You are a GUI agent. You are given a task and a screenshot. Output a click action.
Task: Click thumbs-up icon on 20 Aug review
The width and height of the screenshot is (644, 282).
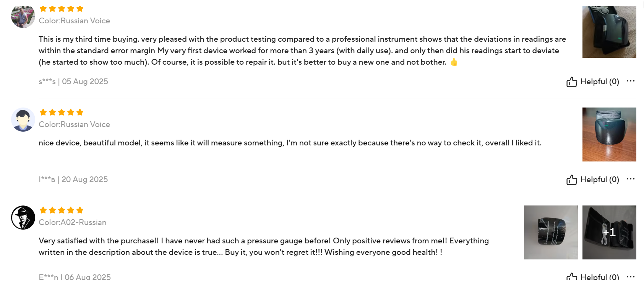(x=571, y=180)
